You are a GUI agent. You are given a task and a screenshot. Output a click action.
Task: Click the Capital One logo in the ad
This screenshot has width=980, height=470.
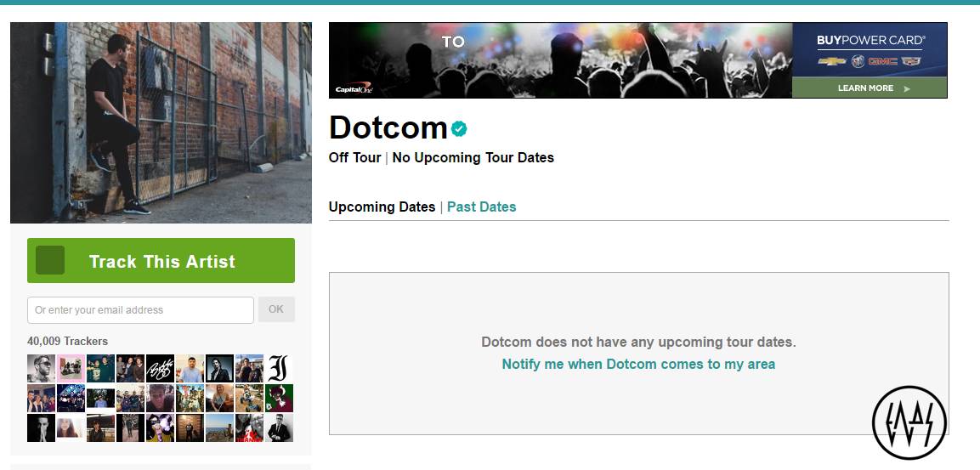[354, 88]
